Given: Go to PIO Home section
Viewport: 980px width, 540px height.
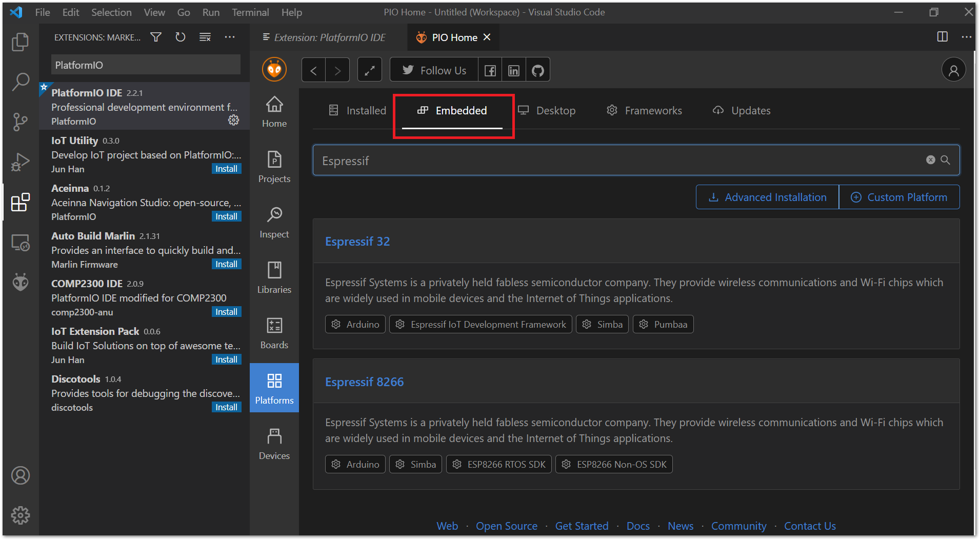Looking at the screenshot, I should tap(274, 112).
